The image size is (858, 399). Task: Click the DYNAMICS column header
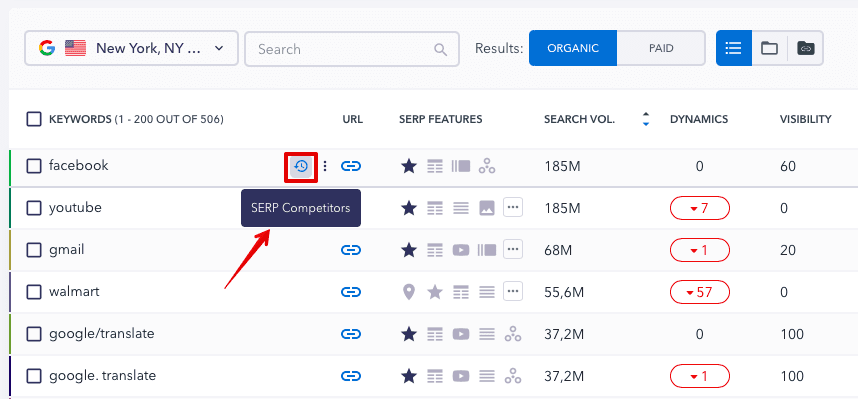click(699, 119)
